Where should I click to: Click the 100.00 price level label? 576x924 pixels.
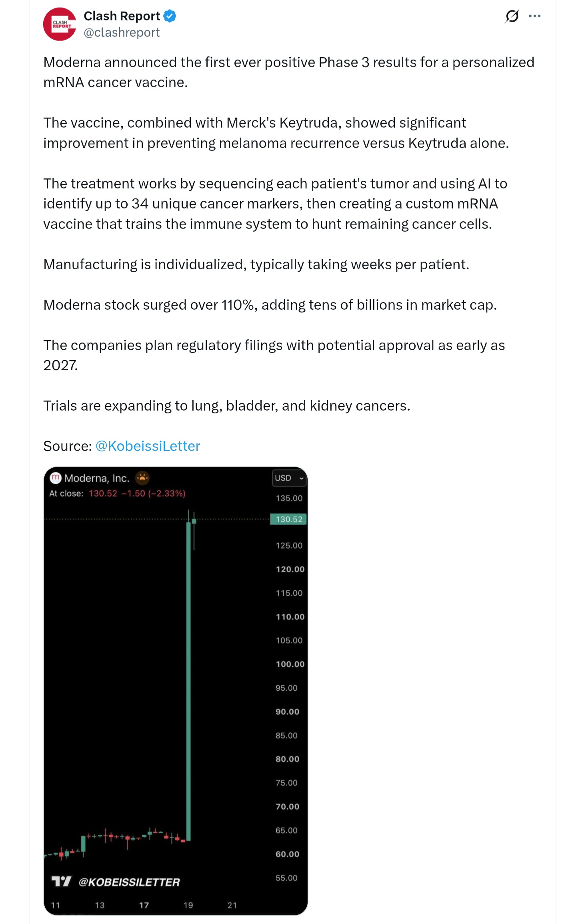(x=290, y=664)
